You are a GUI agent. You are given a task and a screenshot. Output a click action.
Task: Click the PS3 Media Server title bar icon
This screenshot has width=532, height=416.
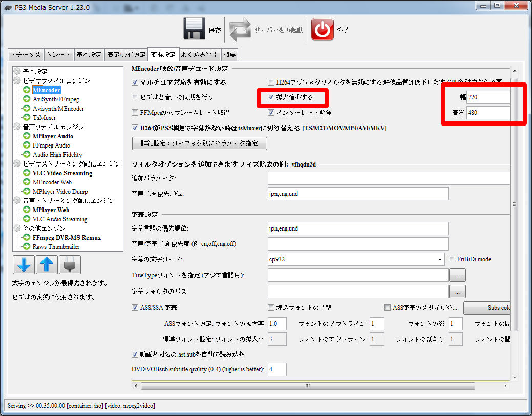pos(8,8)
